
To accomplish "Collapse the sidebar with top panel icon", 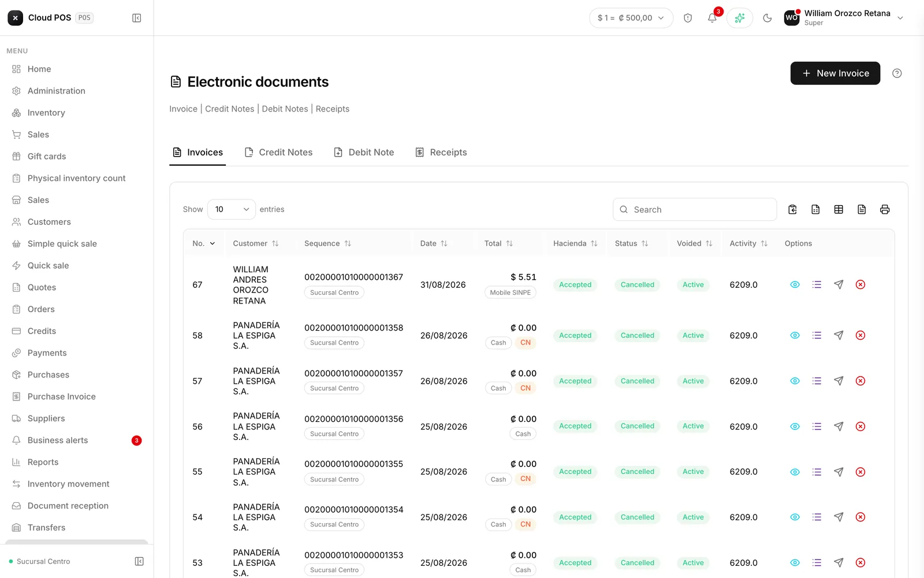I will tap(137, 18).
